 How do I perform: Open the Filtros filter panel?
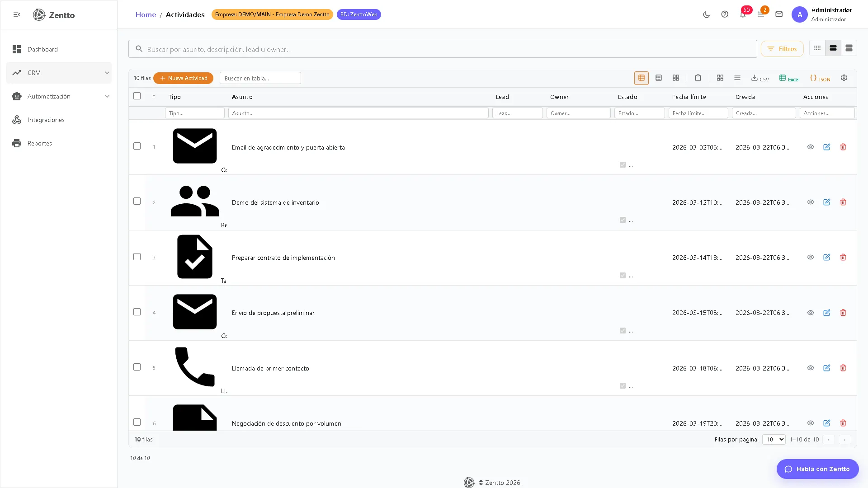tap(782, 49)
